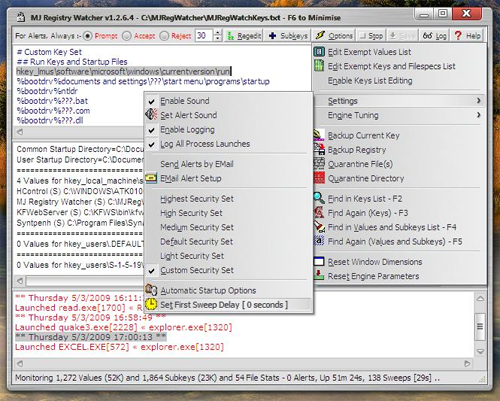Toggle Log All Process Launches

click(x=228, y=144)
